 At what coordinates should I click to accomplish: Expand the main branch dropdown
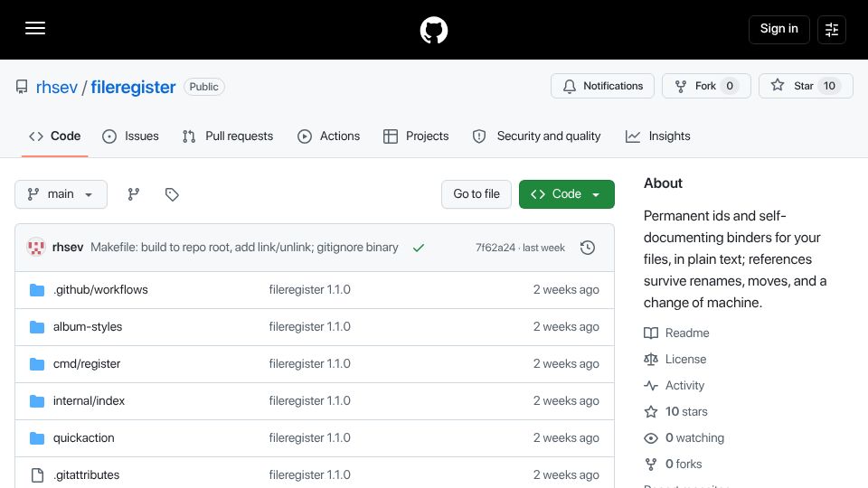click(x=61, y=194)
